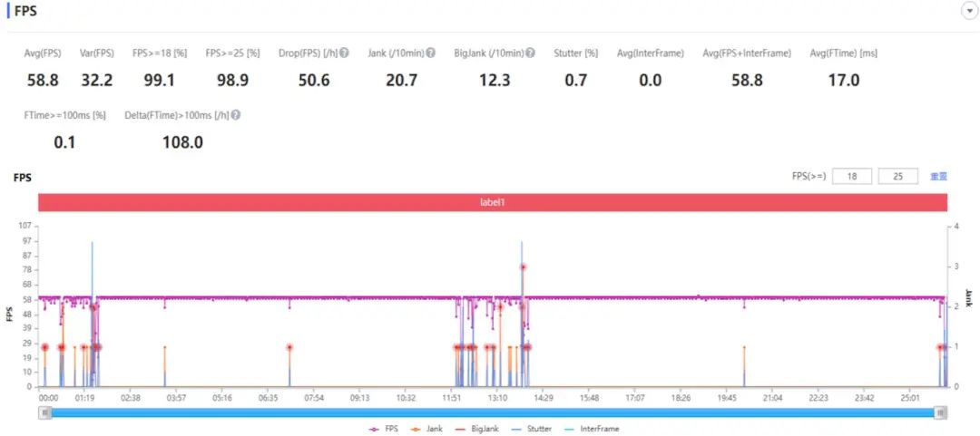
Task: Click the blue reset link beside FPS thresholds
Action: point(939,177)
